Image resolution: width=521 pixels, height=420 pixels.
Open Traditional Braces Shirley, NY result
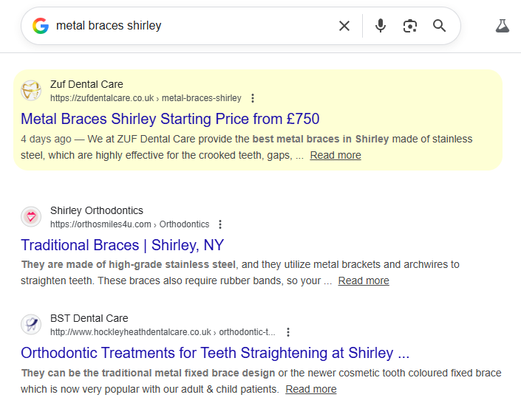pos(122,245)
